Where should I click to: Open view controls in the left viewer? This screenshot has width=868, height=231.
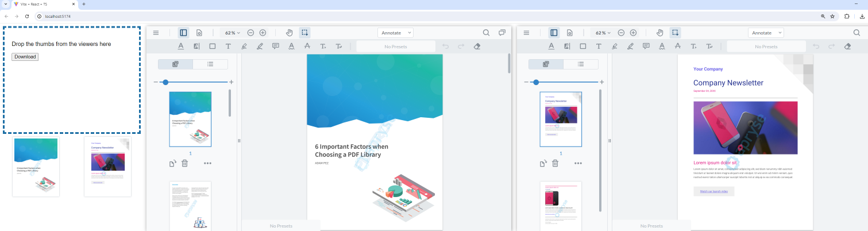[x=199, y=33]
